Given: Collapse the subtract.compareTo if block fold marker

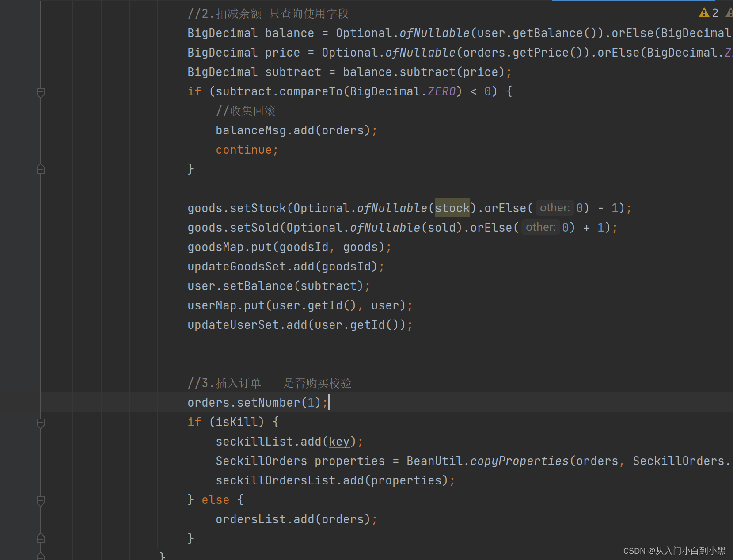Looking at the screenshot, I should click(41, 92).
